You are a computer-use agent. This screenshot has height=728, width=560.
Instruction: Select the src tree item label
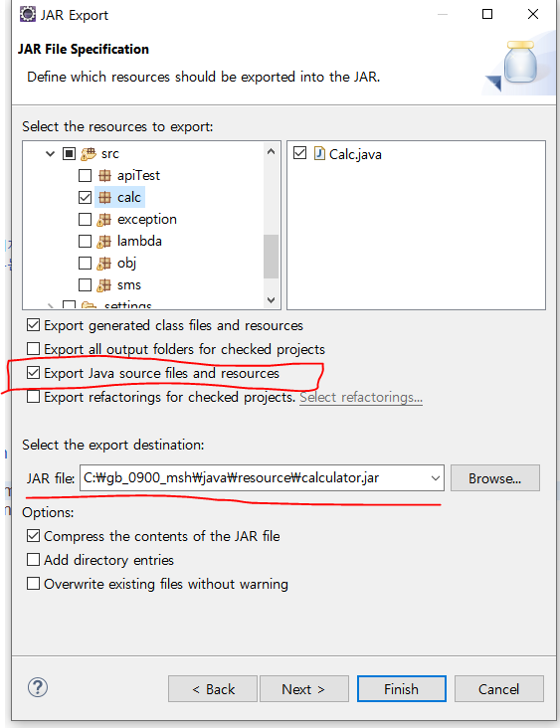coord(110,154)
